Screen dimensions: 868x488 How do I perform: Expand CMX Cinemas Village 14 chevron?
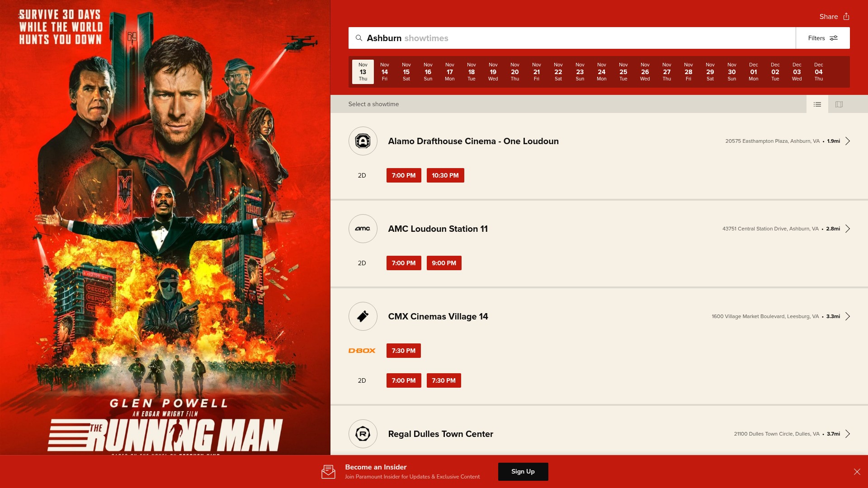(x=848, y=316)
